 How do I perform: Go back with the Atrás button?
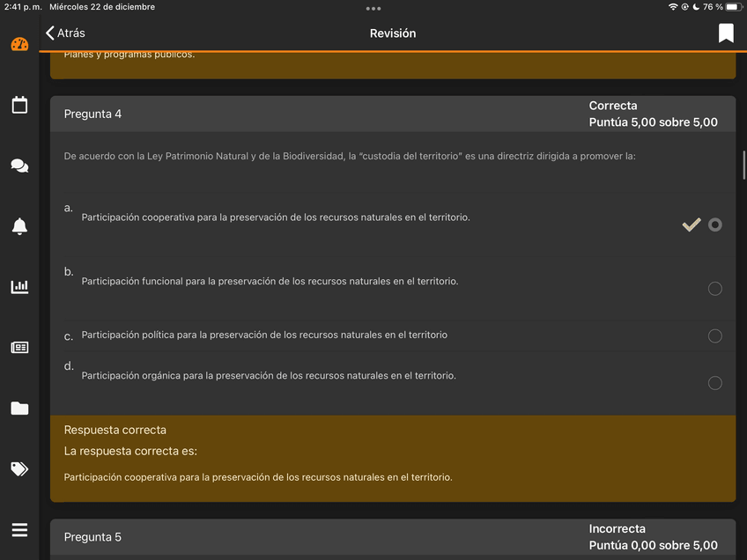coord(65,33)
